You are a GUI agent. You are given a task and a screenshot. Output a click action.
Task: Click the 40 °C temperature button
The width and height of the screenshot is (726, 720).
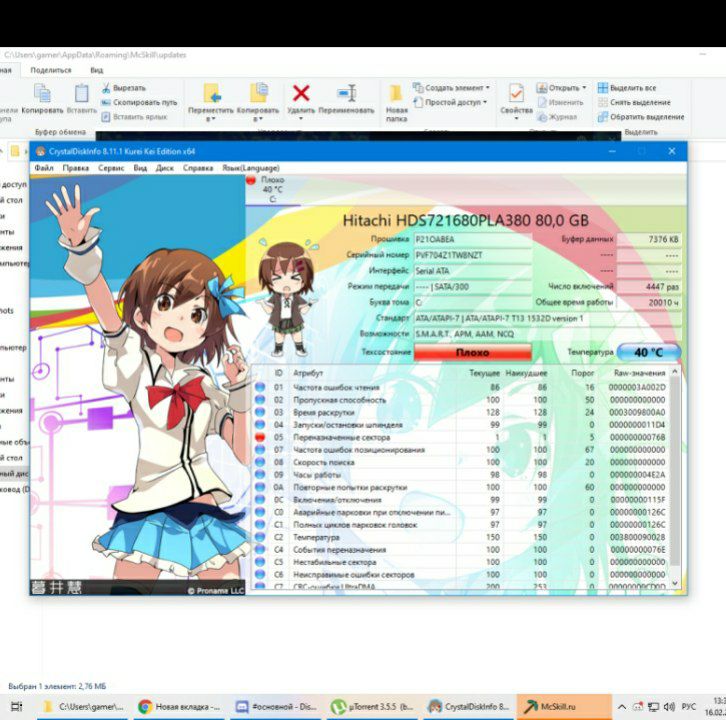[649, 352]
